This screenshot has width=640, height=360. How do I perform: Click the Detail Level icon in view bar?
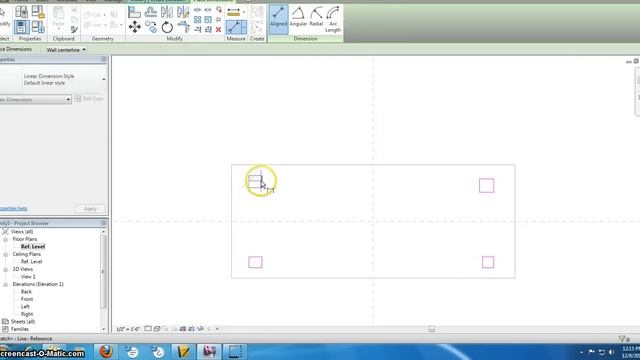point(148,329)
